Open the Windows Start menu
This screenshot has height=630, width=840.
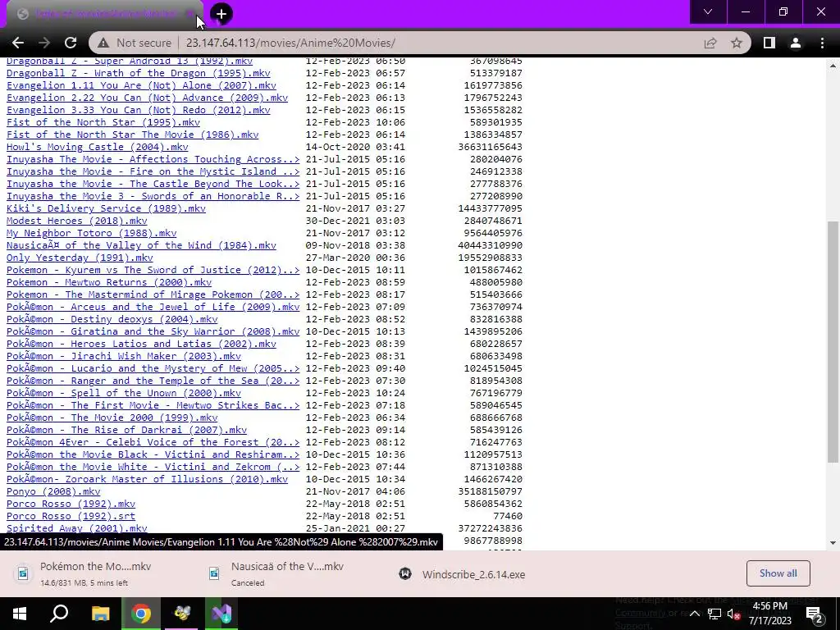(x=20, y=614)
